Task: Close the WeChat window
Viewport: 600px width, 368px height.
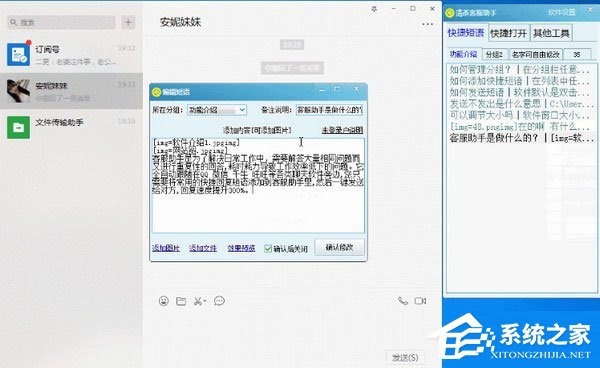Action: [432, 8]
